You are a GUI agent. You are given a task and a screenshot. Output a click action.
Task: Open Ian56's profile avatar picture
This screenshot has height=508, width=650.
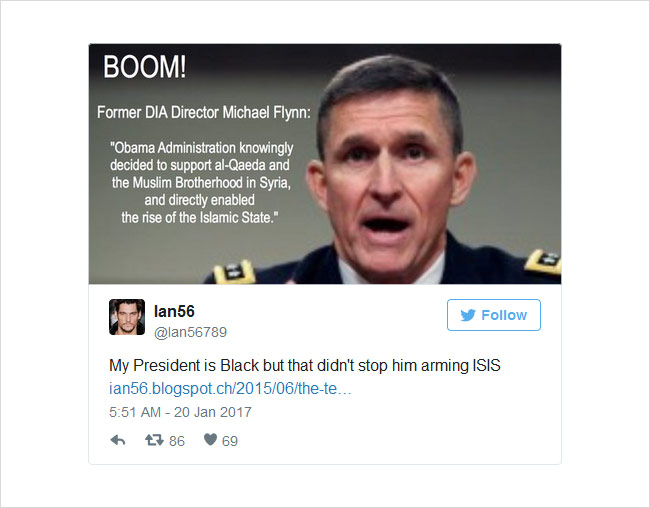[x=127, y=317]
